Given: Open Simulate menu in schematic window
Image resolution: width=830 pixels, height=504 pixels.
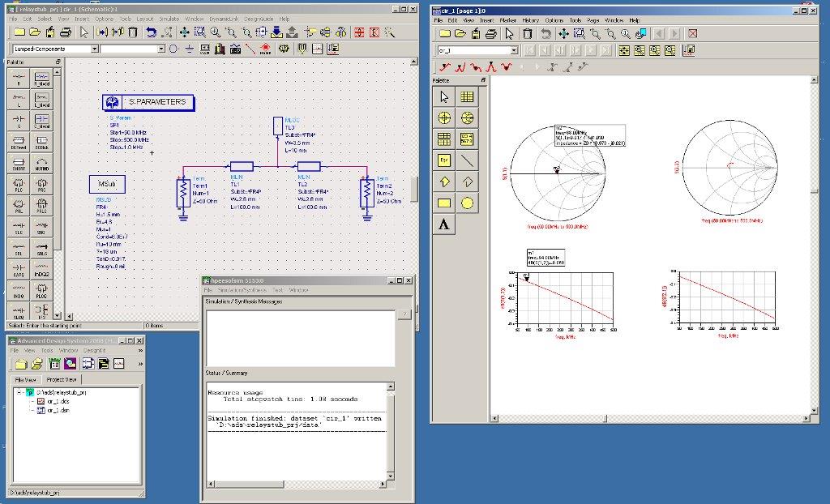Looking at the screenshot, I should coord(169,19).
